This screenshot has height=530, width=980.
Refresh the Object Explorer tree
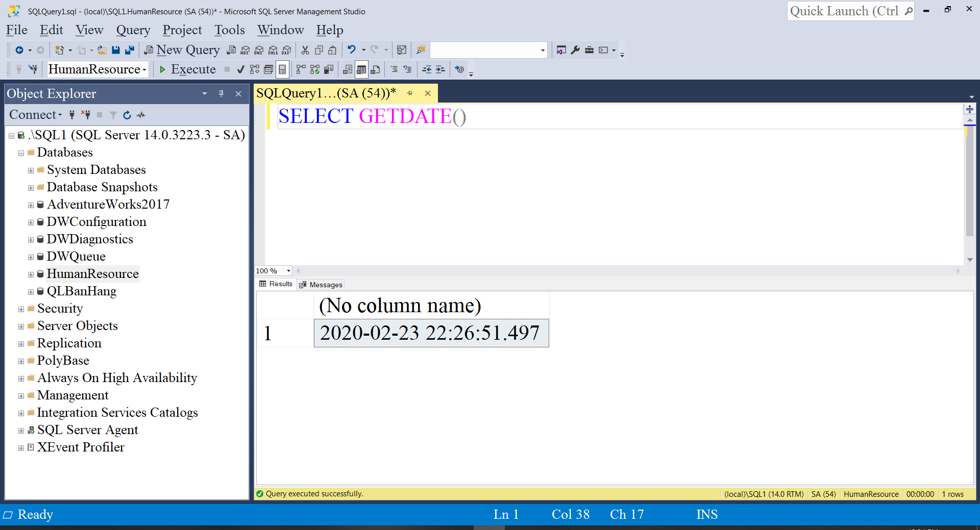[127, 115]
